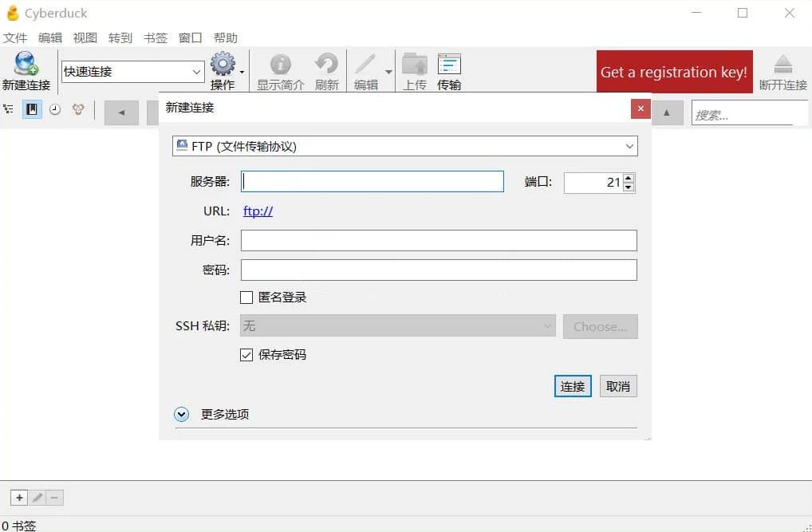Open the 帮助 menu
This screenshot has height=532, width=812.
225,37
